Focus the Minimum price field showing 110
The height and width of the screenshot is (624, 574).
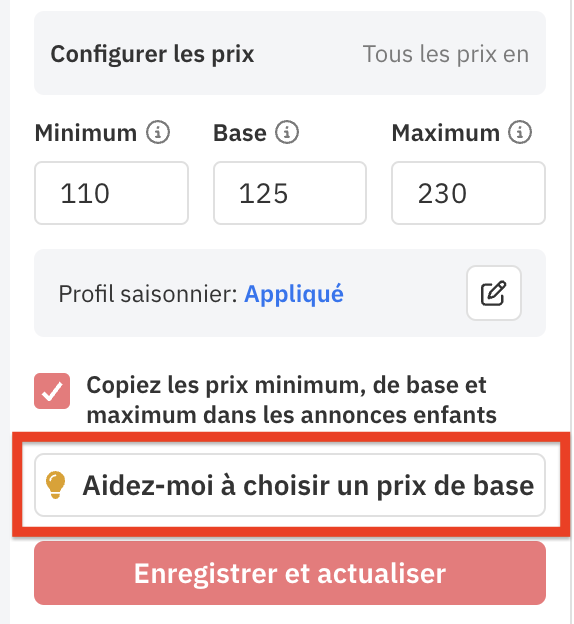(x=111, y=193)
